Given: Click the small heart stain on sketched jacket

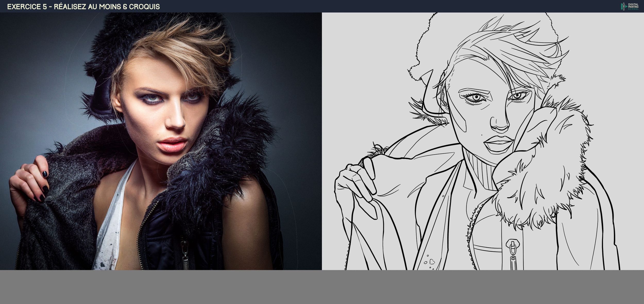Looking at the screenshot, I should click(432, 262).
